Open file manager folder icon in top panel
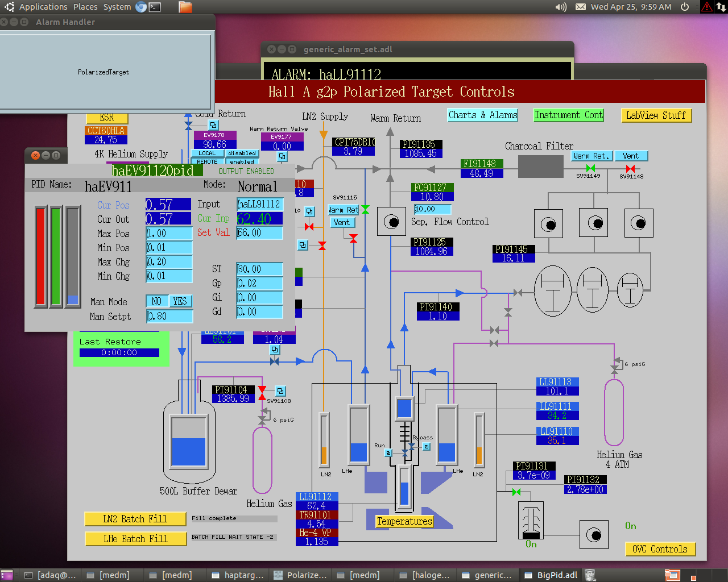 click(x=185, y=7)
